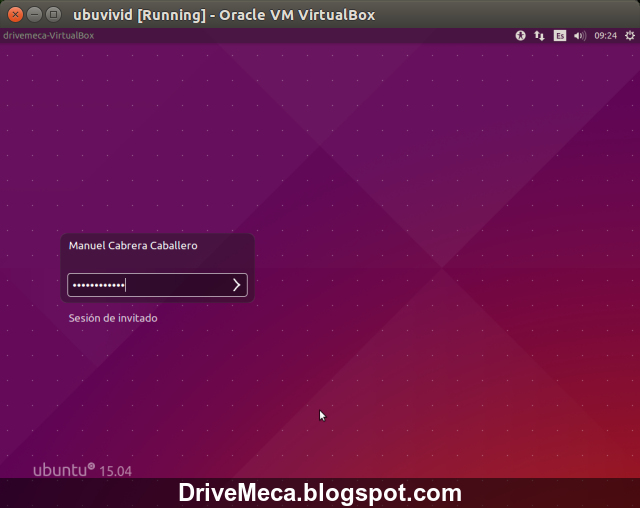Minimize the VirtualBox window
640x508 pixels.
[x=34, y=15]
